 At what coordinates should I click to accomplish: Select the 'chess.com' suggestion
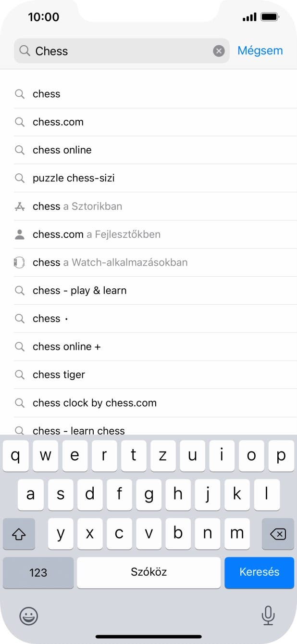pos(58,122)
